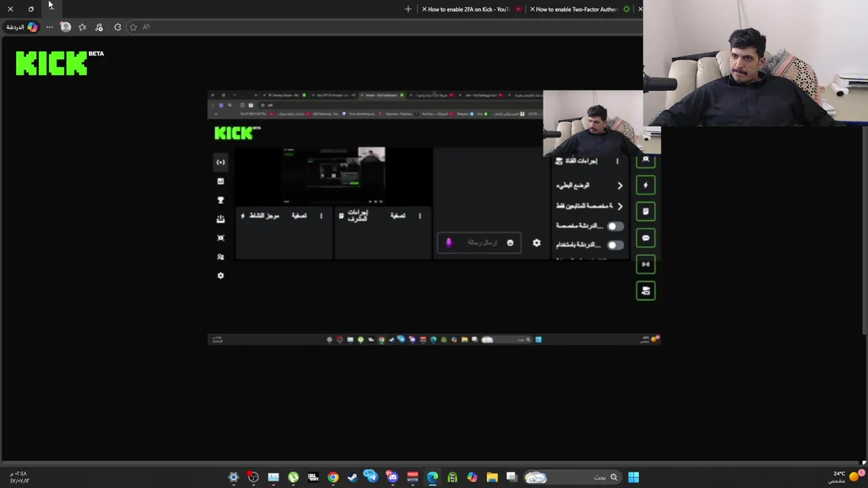The height and width of the screenshot is (488, 868).
Task: Open Steam from taskbar
Action: point(353,478)
